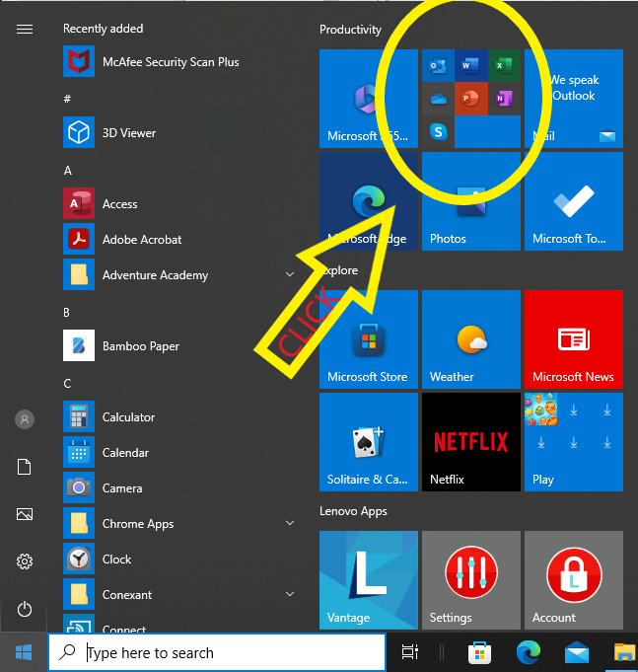The image size is (638, 672).
Task: Open the Clock app
Action: pyautogui.click(x=98, y=559)
